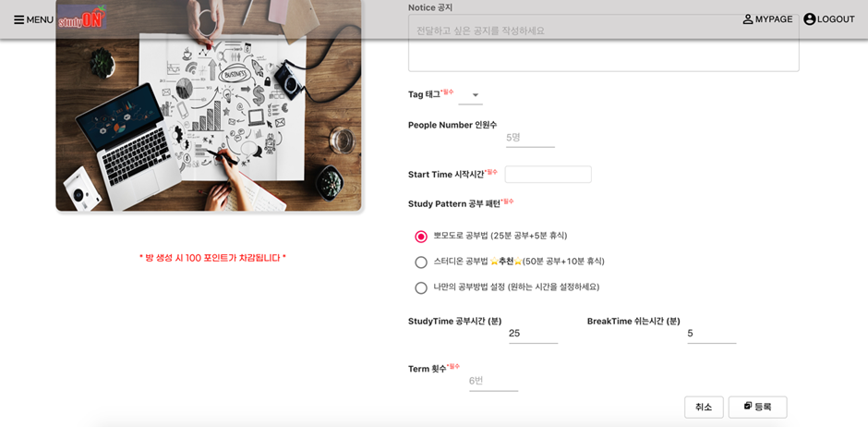
Task: Click the BreakTime 쉬는시간 field showing 5
Action: pyautogui.click(x=712, y=334)
